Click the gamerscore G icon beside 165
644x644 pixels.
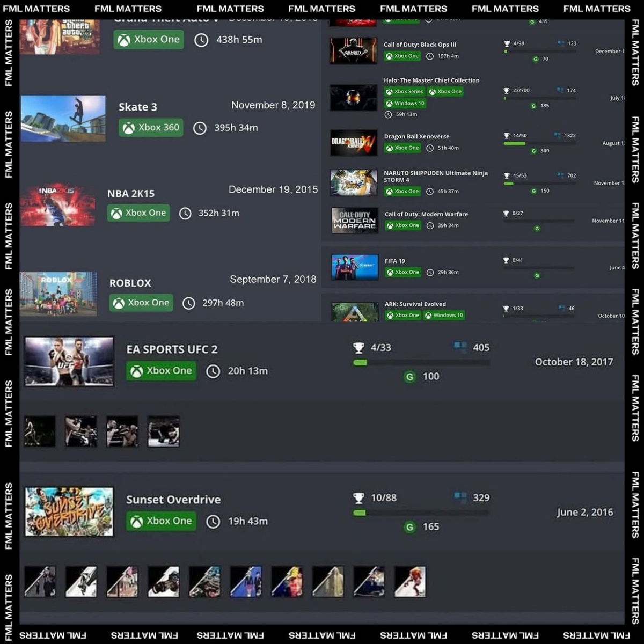tap(409, 527)
